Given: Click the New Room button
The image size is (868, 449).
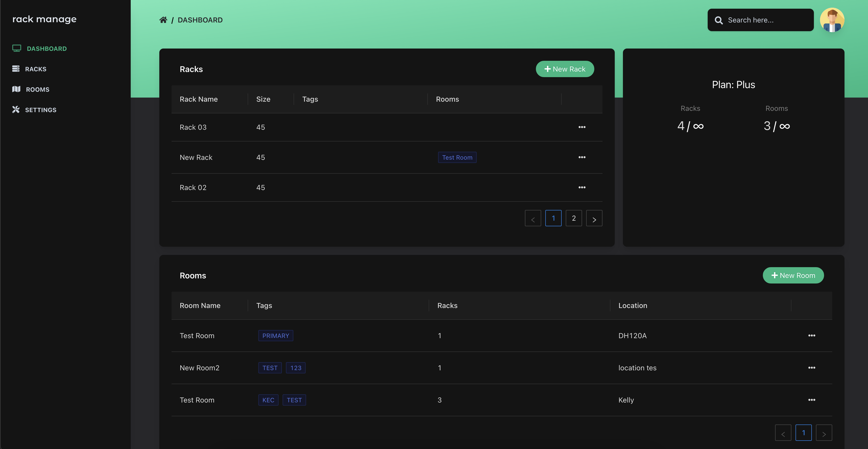Looking at the screenshot, I should (x=793, y=275).
